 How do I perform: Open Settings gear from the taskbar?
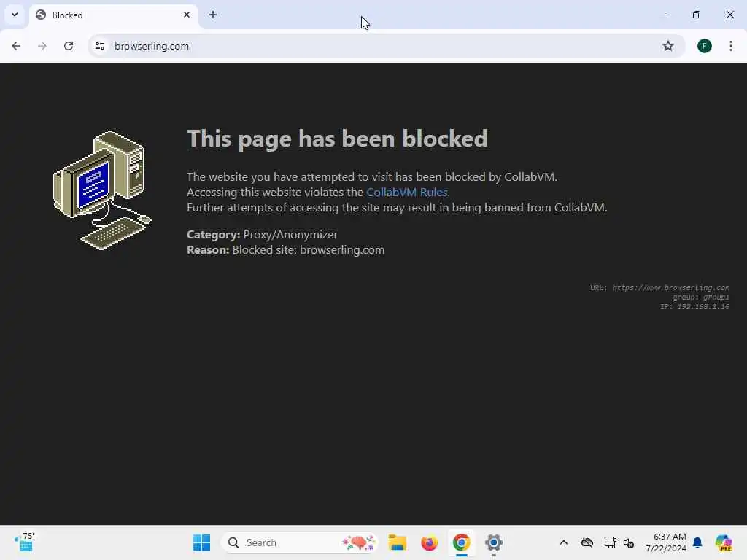click(494, 542)
